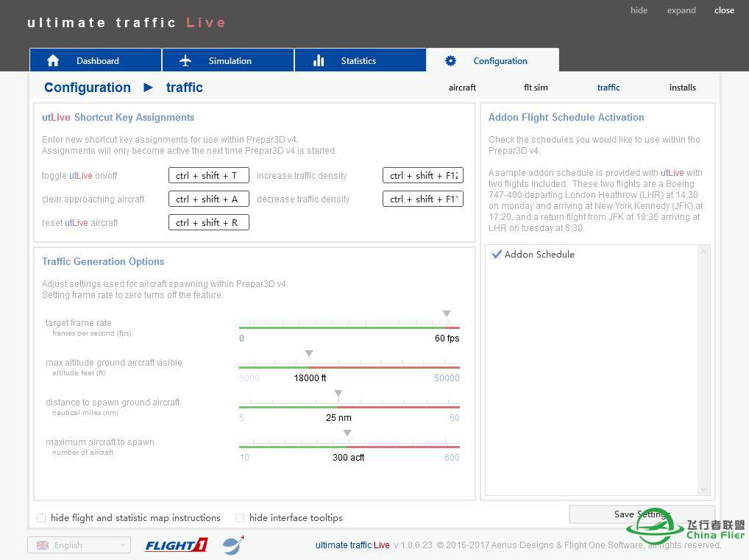The height and width of the screenshot is (560, 749).
Task: Enable hide flight and statistic map instructions
Action: 41,518
